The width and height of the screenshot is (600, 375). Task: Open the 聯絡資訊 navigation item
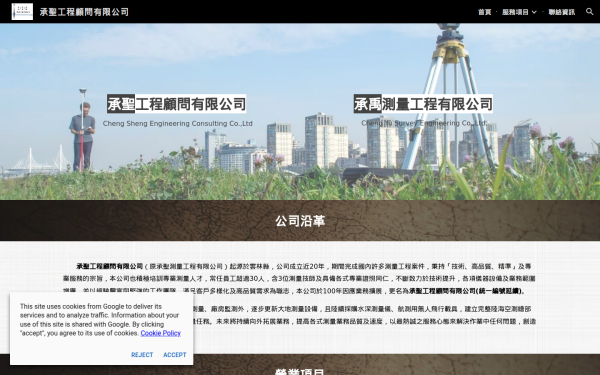(x=562, y=12)
